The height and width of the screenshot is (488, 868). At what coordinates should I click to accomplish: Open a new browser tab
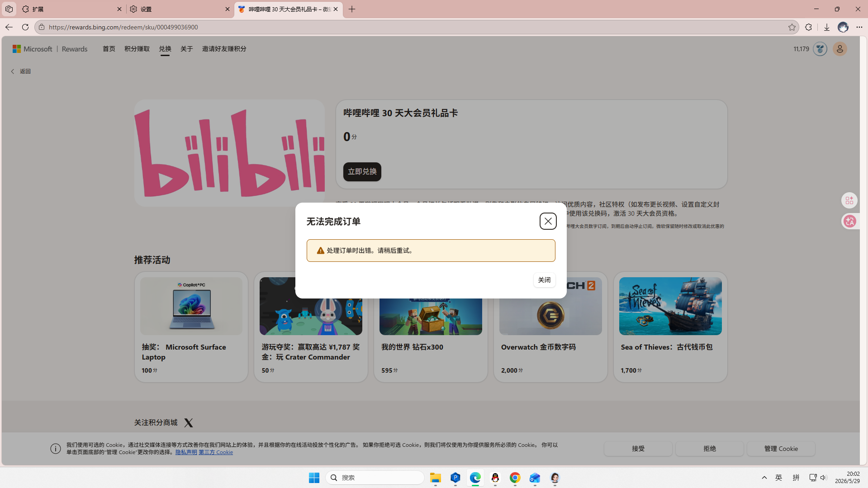(x=352, y=9)
